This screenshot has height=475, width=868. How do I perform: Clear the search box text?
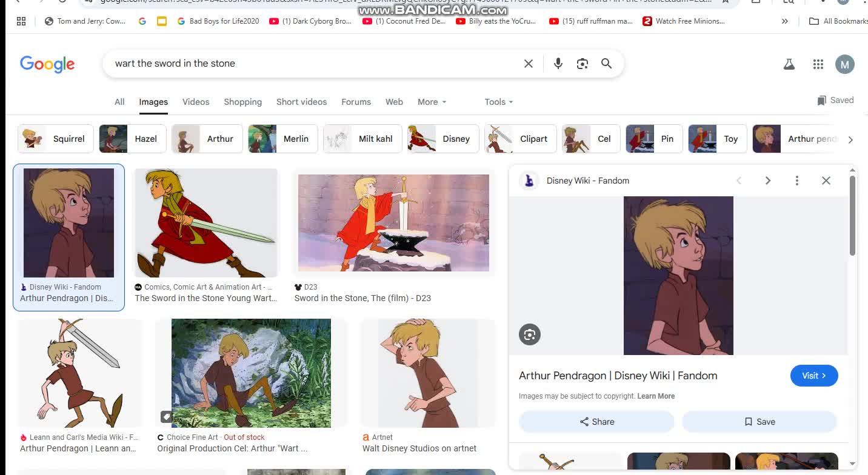click(x=529, y=64)
